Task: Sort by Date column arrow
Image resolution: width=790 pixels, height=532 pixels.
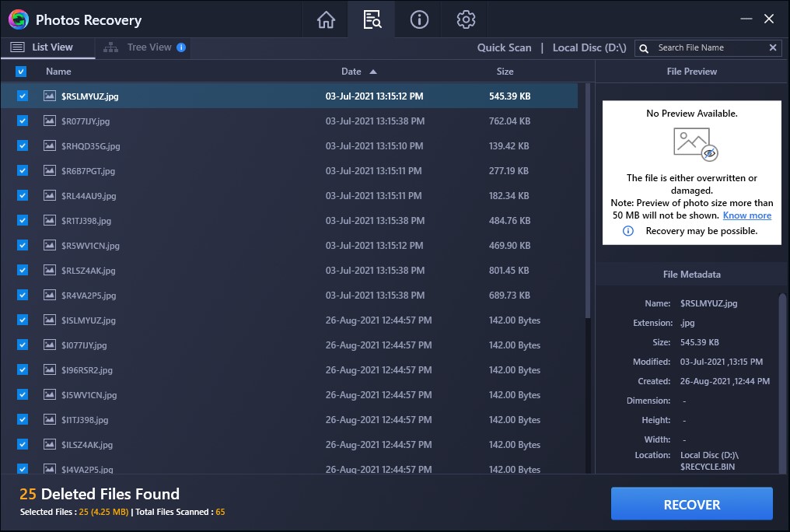Action: (373, 72)
